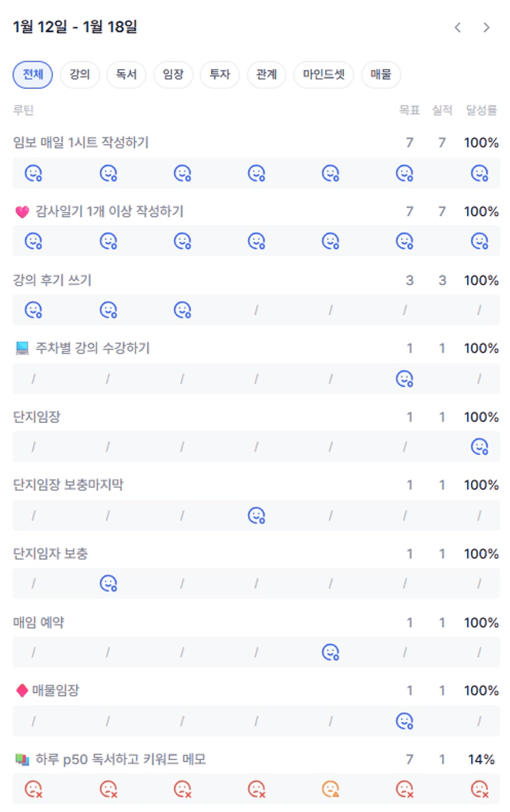The width and height of the screenshot is (510, 812).
Task: Click the heart icon beside 감사일기
Action: pyautogui.click(x=22, y=212)
